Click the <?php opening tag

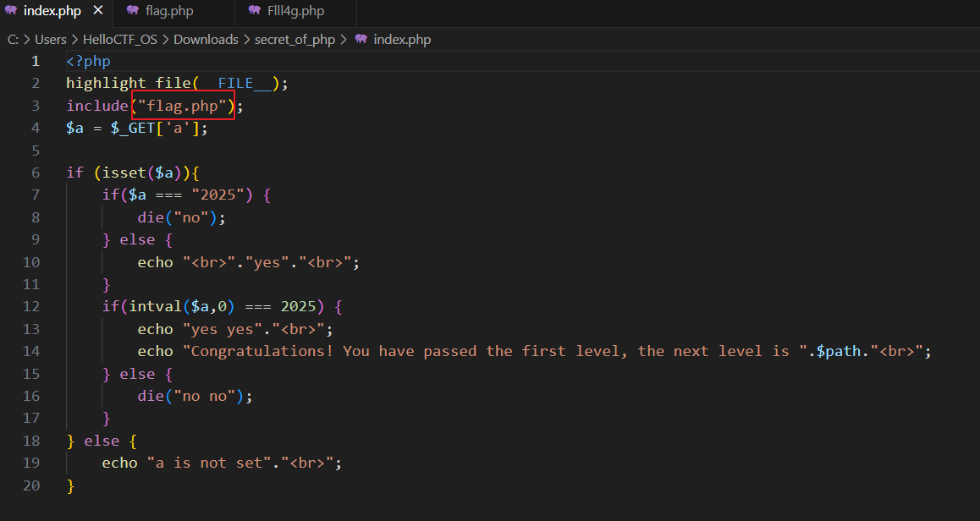coord(89,61)
